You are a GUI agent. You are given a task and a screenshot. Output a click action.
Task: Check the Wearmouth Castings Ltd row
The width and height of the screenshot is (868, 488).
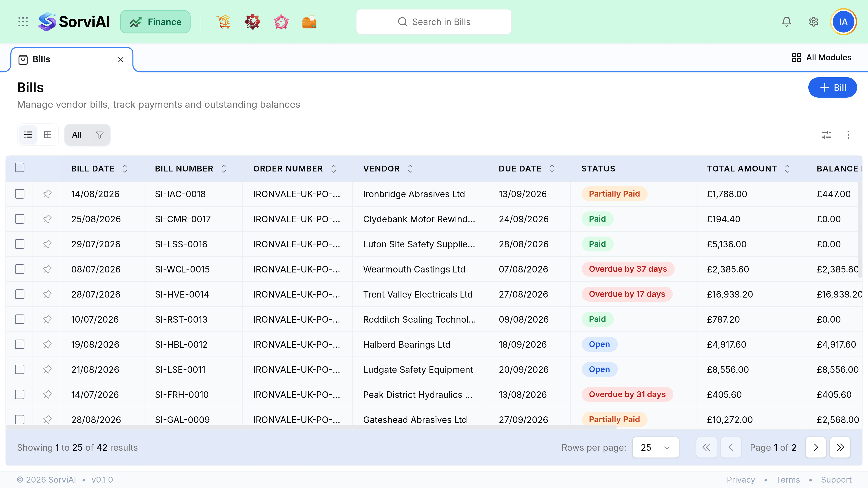(x=20, y=269)
